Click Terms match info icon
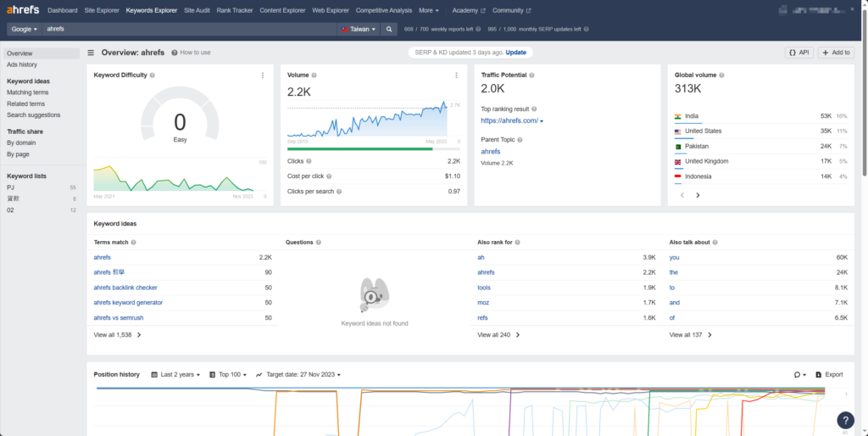This screenshot has width=868, height=436. (x=133, y=243)
